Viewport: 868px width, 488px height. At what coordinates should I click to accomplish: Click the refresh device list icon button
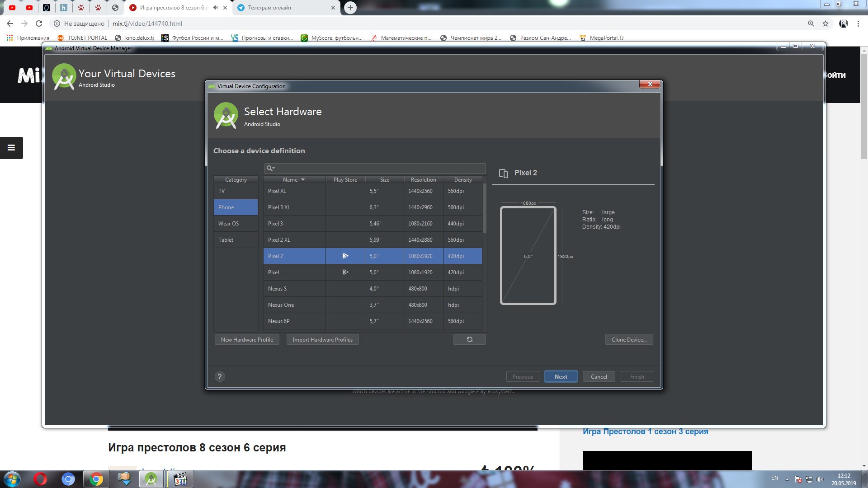[x=469, y=339]
